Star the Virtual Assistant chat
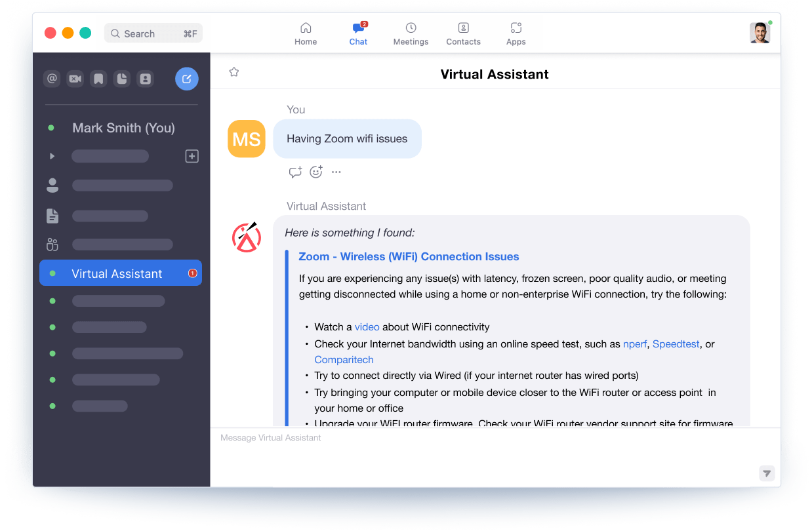Screen dimensions: 812x531 point(234,73)
